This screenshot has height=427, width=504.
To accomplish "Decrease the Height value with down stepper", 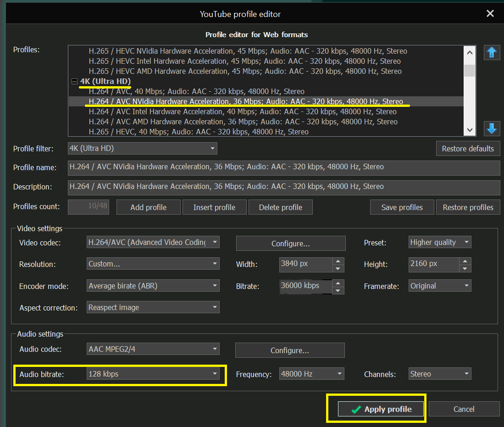I will pyautogui.click(x=465, y=268).
